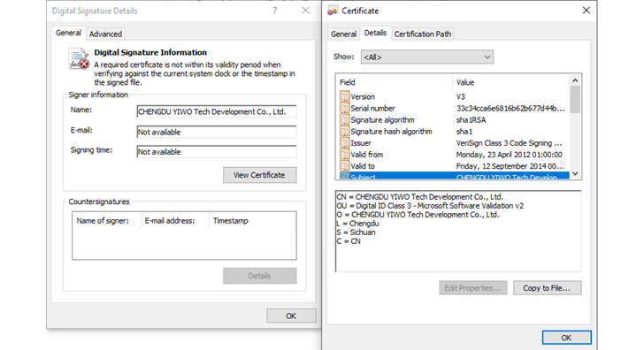Select the Serial number field icon
This screenshot has height=350, width=644.
pos(345,109)
